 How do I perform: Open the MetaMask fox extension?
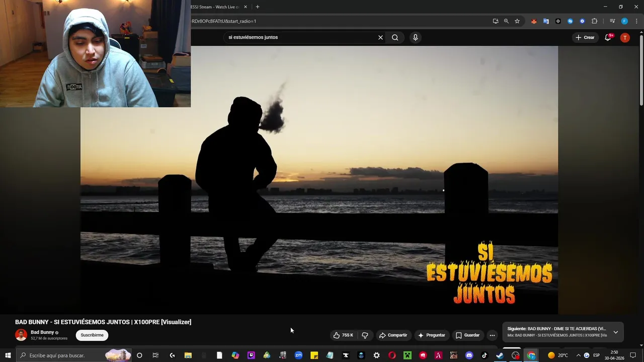(x=534, y=21)
